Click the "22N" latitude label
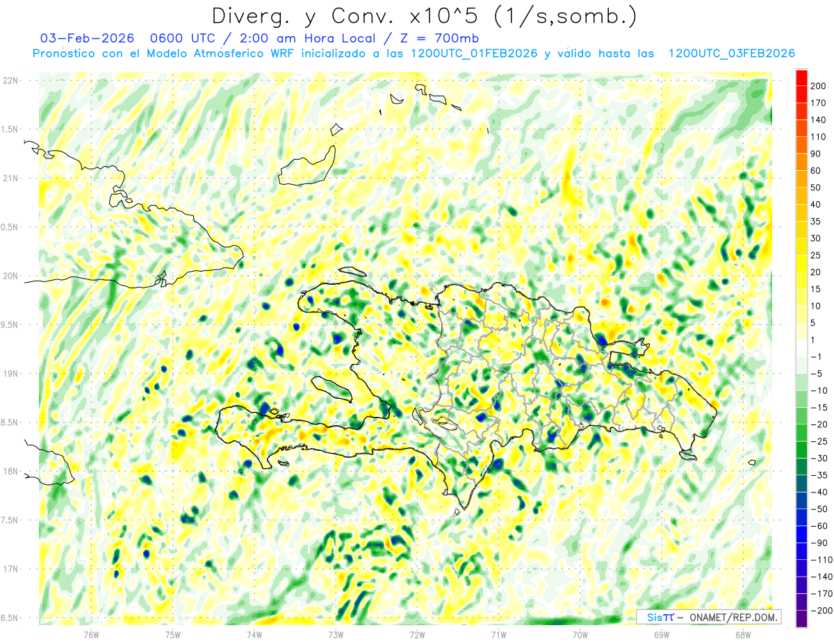Image resolution: width=834 pixels, height=644 pixels. [10, 81]
